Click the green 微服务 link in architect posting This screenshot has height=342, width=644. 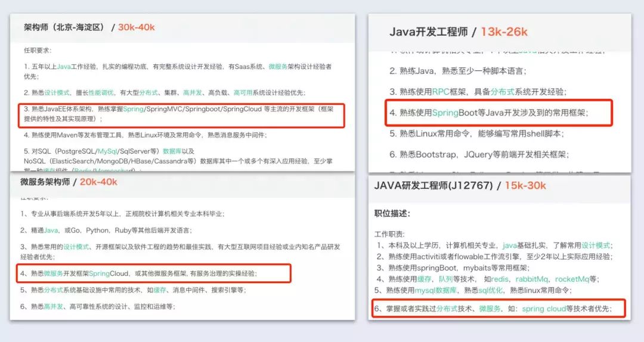(278, 67)
